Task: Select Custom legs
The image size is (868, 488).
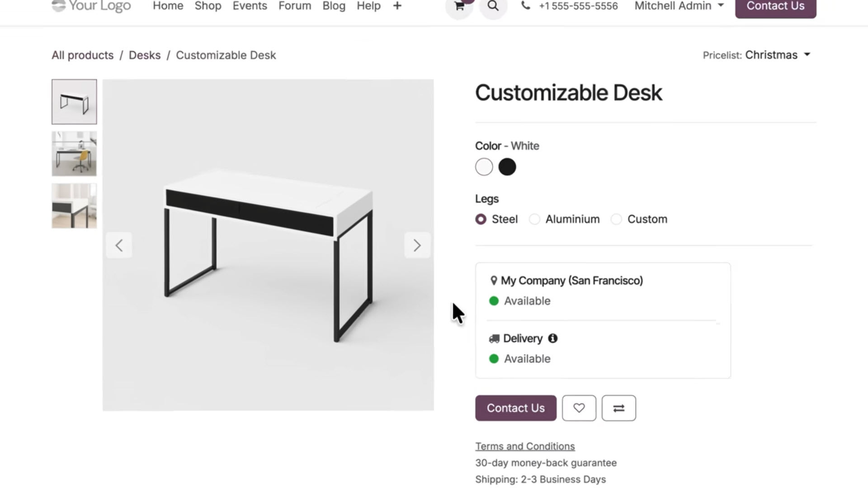Action: [616, 219]
